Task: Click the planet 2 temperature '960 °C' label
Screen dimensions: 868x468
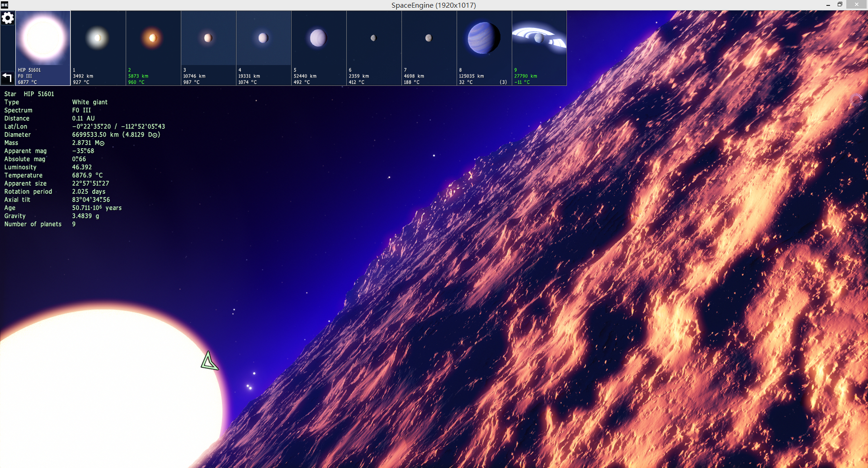Action: click(136, 82)
